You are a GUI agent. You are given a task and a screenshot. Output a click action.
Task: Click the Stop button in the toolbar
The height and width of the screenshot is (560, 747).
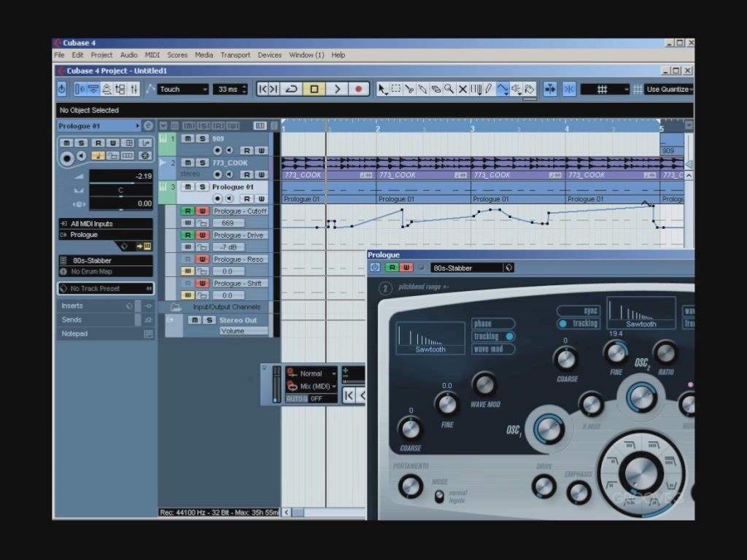[x=314, y=89]
